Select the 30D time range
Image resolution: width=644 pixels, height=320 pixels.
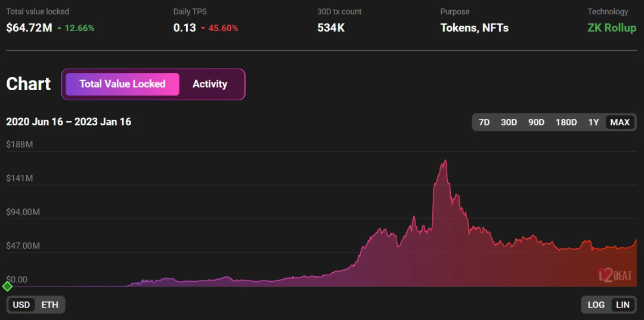coord(509,122)
